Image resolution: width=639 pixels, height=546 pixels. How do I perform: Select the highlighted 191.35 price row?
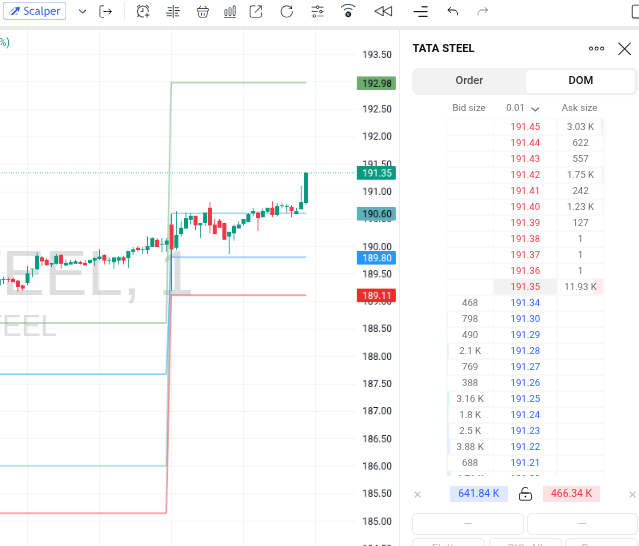coord(525,287)
